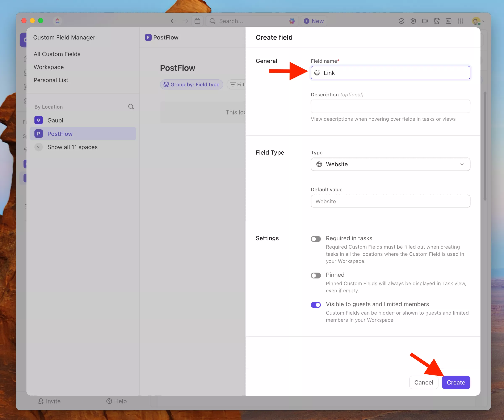The height and width of the screenshot is (420, 504).
Task: Open the timer clock icon in toolbar
Action: pyautogui.click(x=413, y=21)
